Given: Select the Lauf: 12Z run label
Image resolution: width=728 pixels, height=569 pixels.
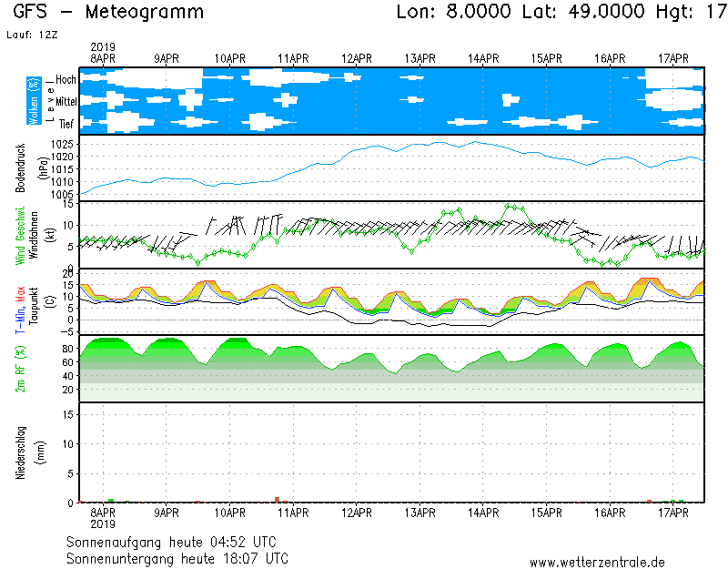Looking at the screenshot, I should click(31, 35).
